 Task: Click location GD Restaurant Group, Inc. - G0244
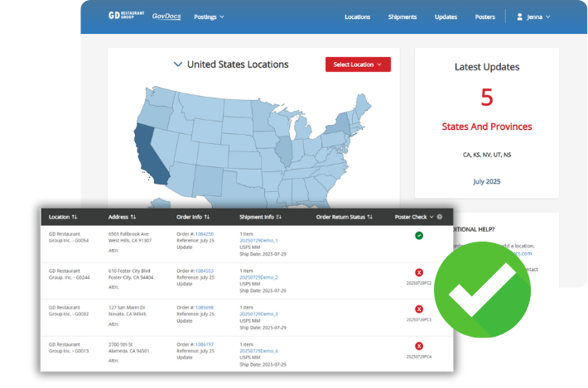click(x=69, y=274)
